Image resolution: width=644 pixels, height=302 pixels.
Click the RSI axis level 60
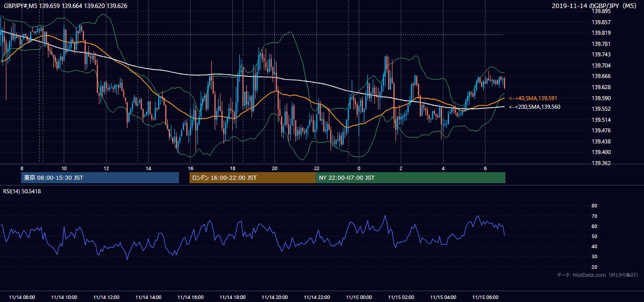[594, 226]
